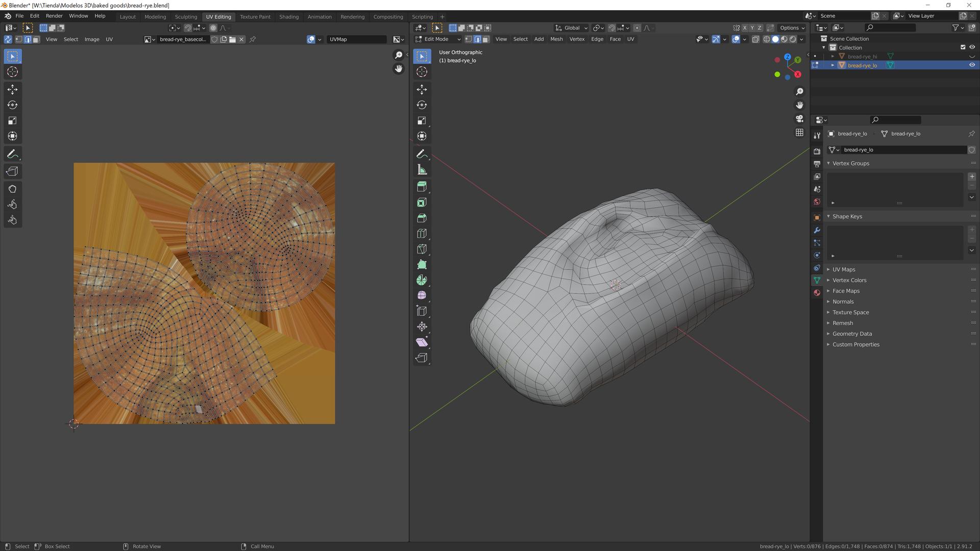Toggle X-ray display in 3D viewport
980x551 pixels.
click(x=756, y=39)
